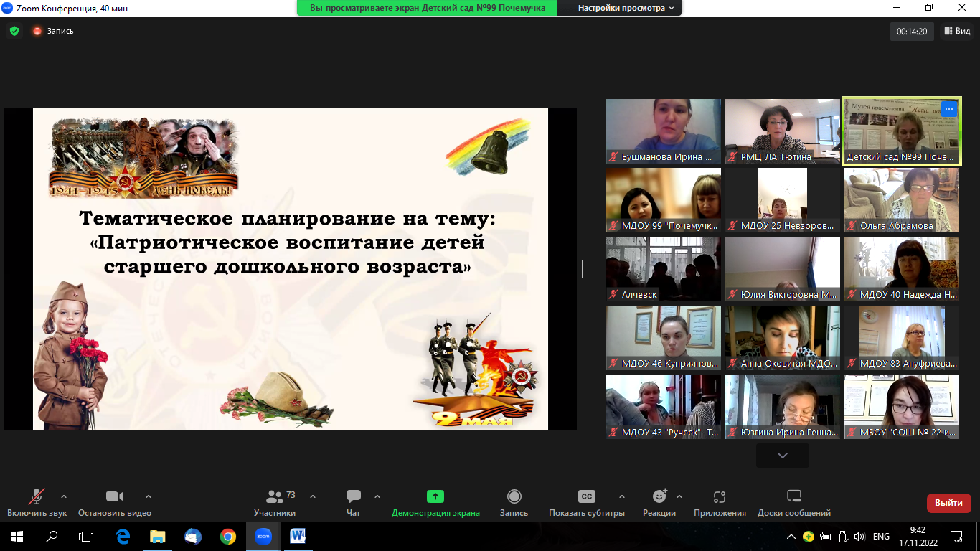
Task: Select Ольга Абрамова video thumbnail
Action: tap(902, 200)
